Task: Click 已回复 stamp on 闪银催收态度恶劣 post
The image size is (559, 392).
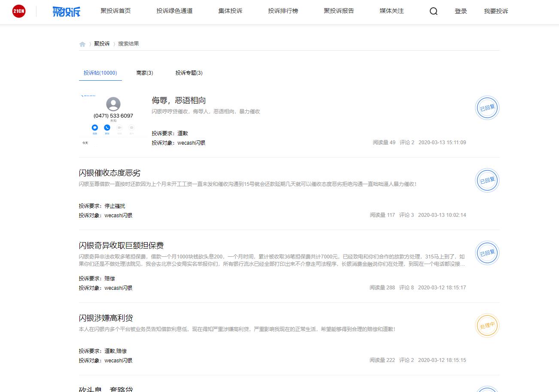Action: tap(487, 180)
